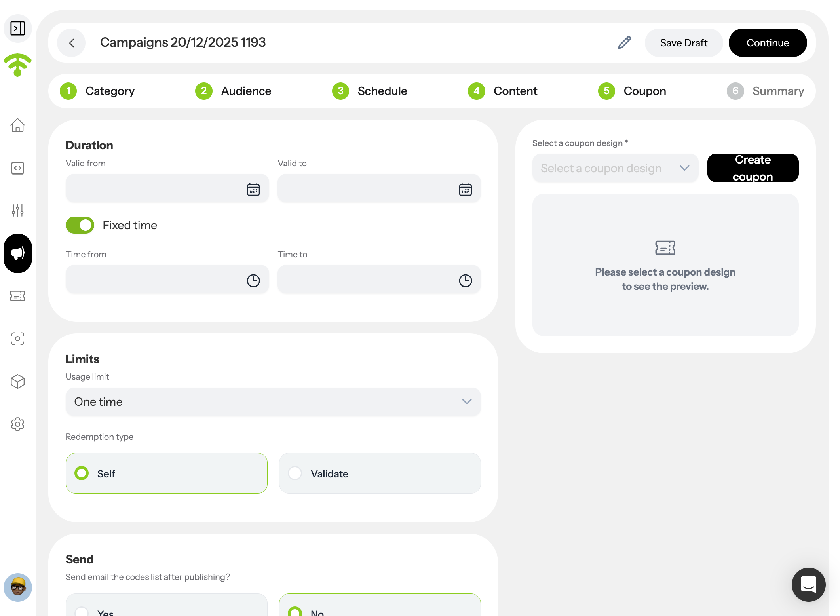Click the campaign title 'Campaigns 20/12/2025 1193'

pyautogui.click(x=183, y=42)
